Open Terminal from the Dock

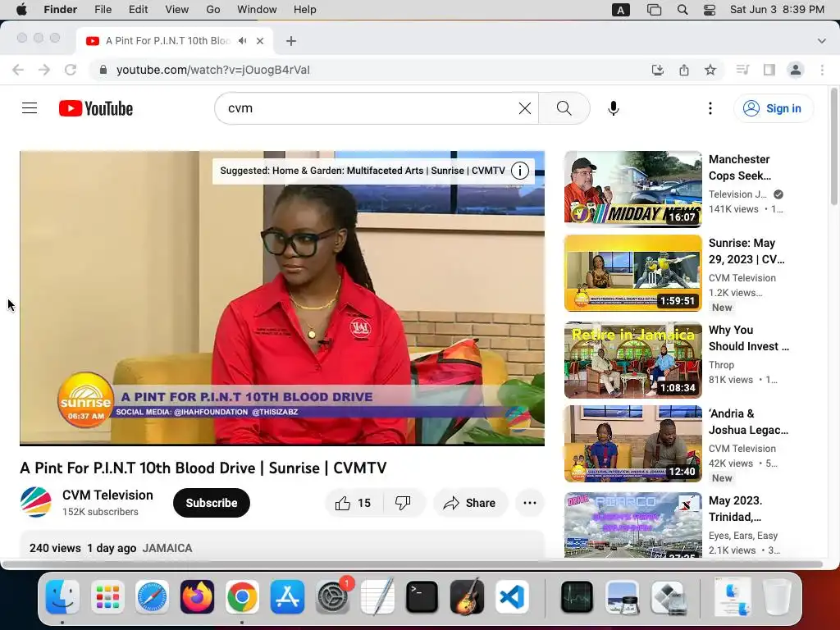(x=422, y=596)
